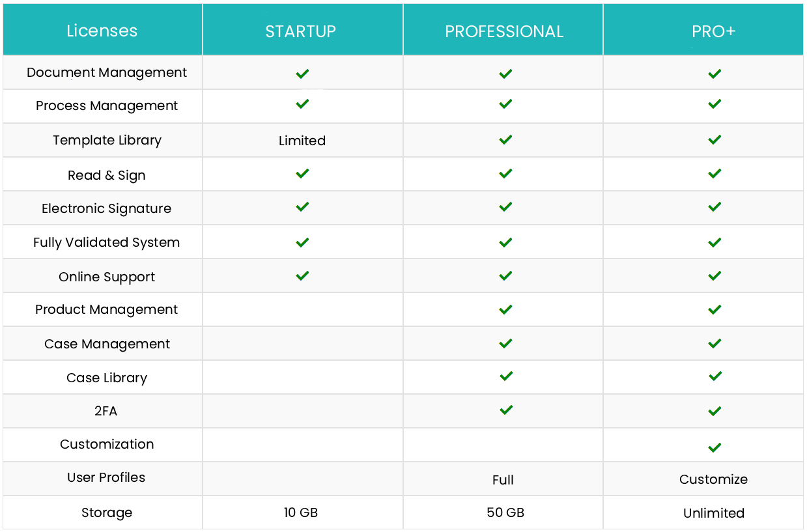Click the PRO+ checkmark for Customization

click(715, 447)
